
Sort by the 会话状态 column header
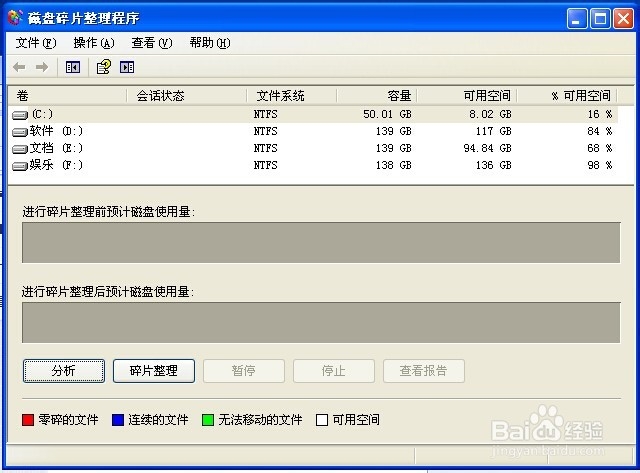tap(187, 96)
